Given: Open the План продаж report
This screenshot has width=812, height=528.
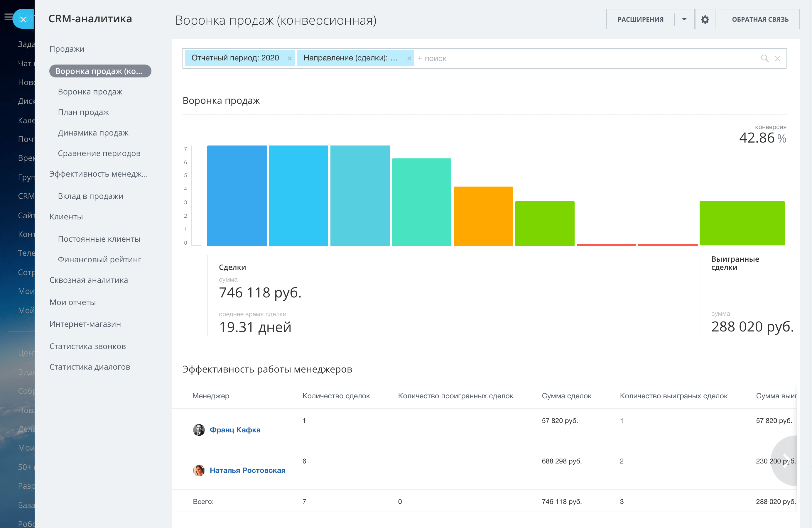Looking at the screenshot, I should (83, 112).
